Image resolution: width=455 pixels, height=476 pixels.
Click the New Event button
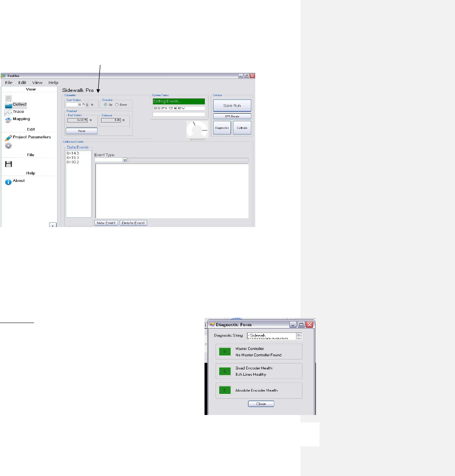[106, 223]
